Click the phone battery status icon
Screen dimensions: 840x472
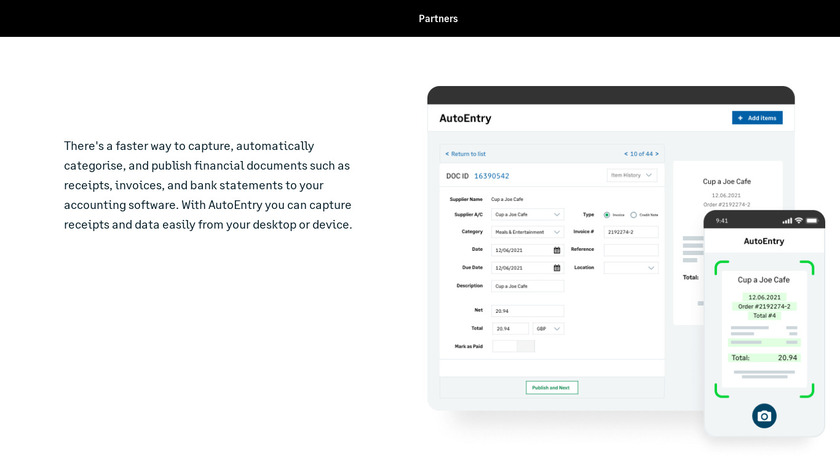[x=812, y=220]
